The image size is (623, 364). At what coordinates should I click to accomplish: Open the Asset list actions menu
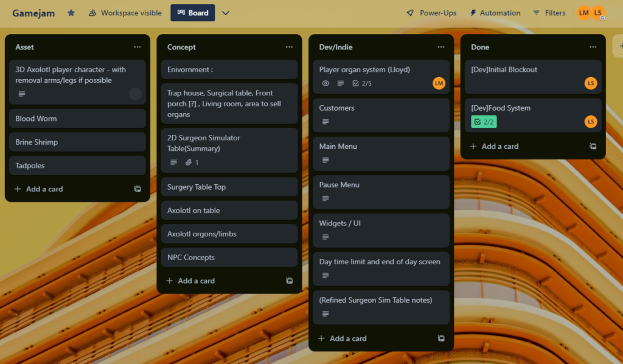click(137, 47)
